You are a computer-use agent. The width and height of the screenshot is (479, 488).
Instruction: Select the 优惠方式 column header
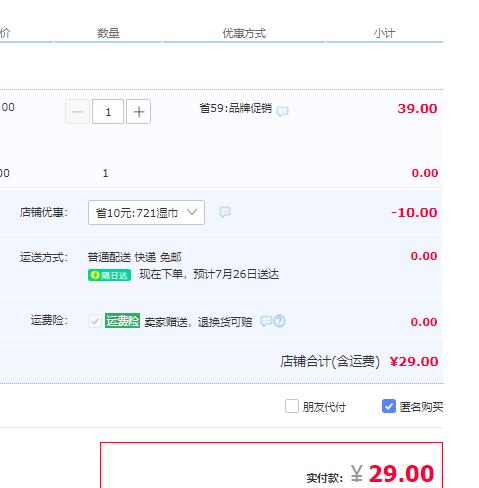(244, 33)
